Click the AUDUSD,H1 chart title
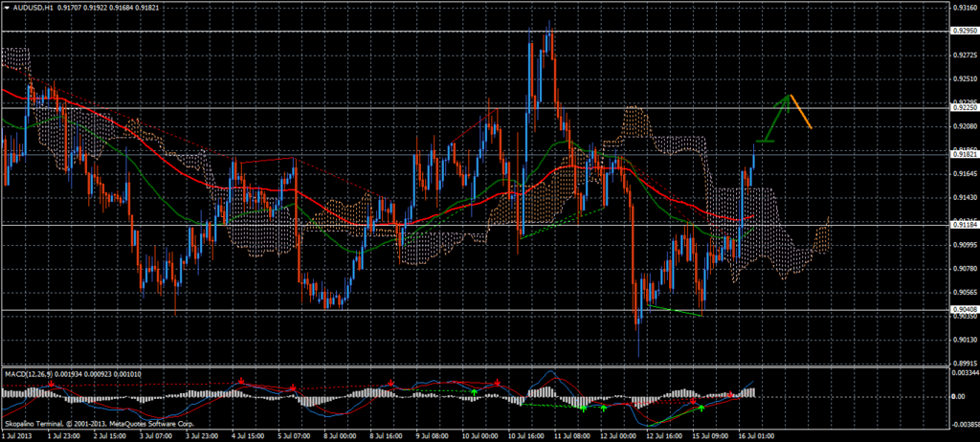Screen dimensions: 980x442 pos(27,7)
